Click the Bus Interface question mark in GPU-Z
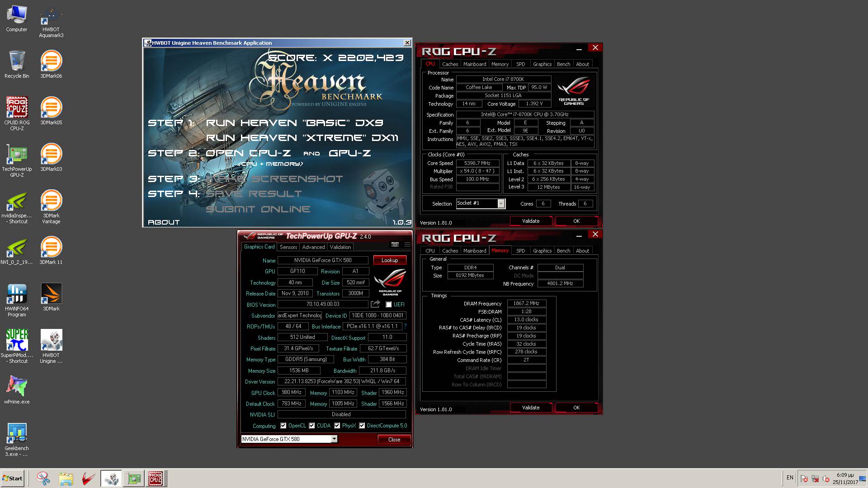The image size is (868, 488). click(x=405, y=326)
